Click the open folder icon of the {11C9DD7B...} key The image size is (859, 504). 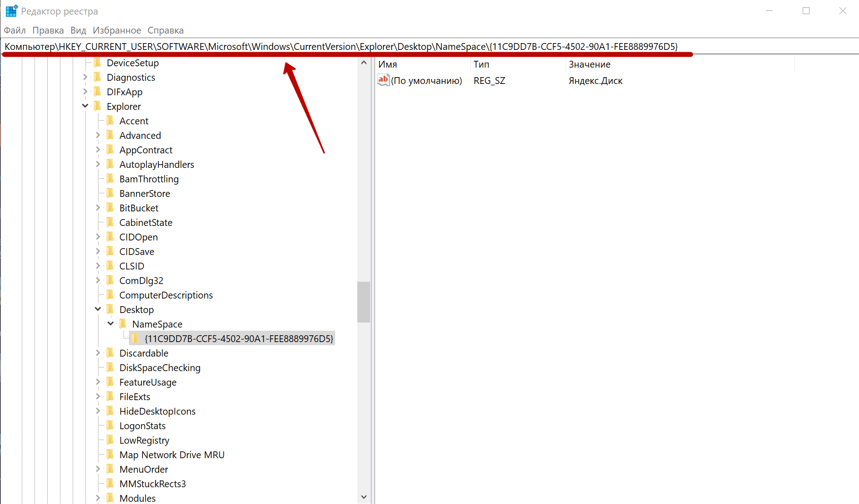(x=135, y=338)
